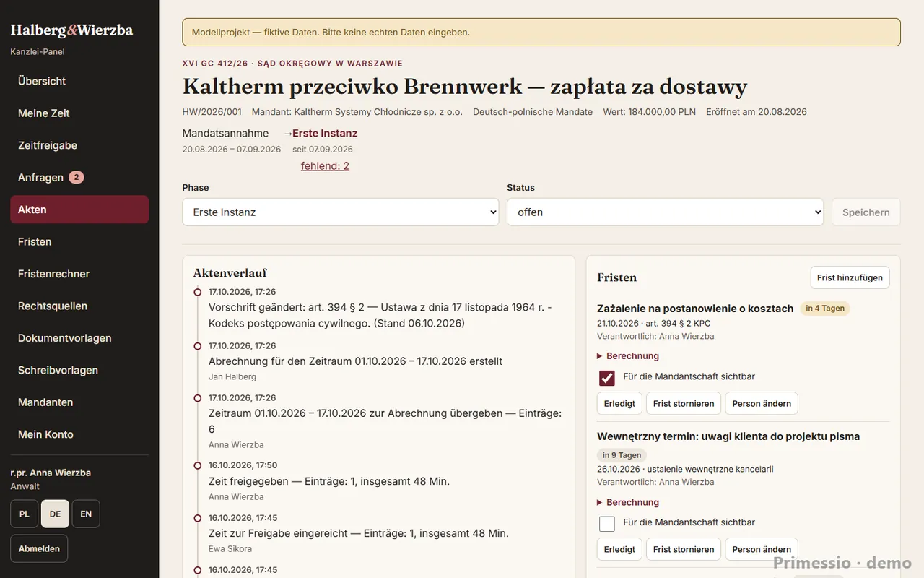This screenshot has width=924, height=578.
Task: Open Dokumentvorlagen
Action: pyautogui.click(x=79, y=338)
